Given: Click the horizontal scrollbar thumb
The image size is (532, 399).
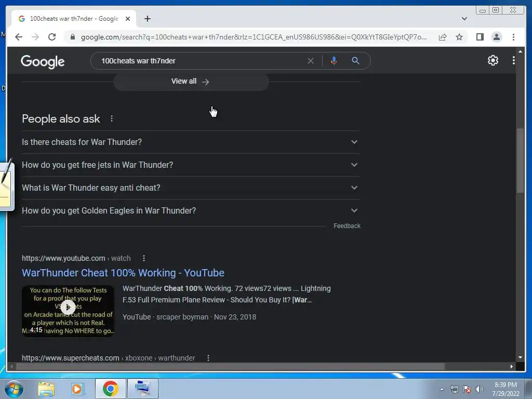Looking at the screenshot, I should click(x=230, y=366).
